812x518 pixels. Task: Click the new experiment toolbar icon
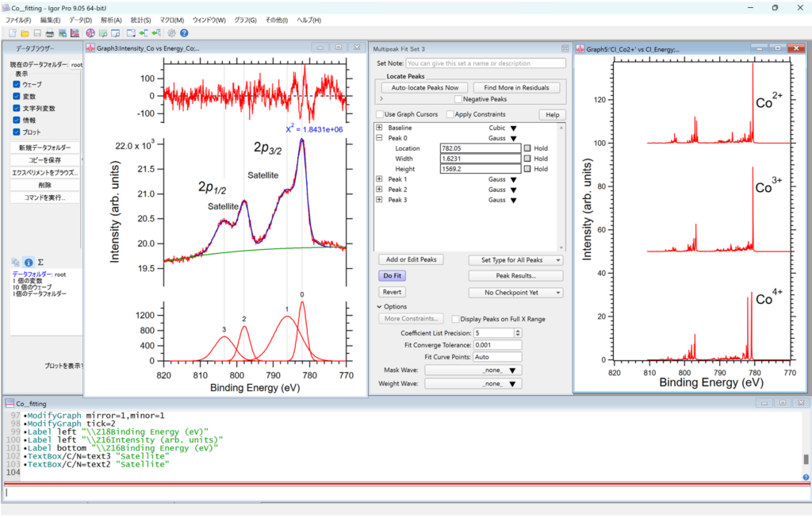point(12,33)
